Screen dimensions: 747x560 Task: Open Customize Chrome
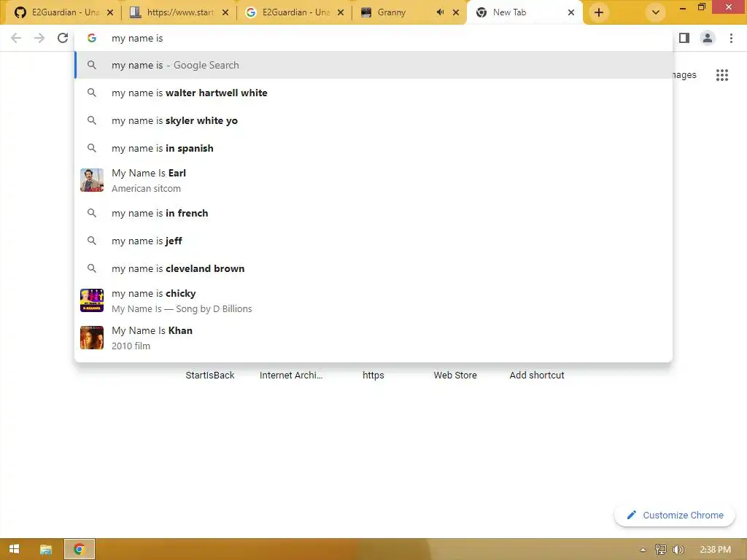675,516
